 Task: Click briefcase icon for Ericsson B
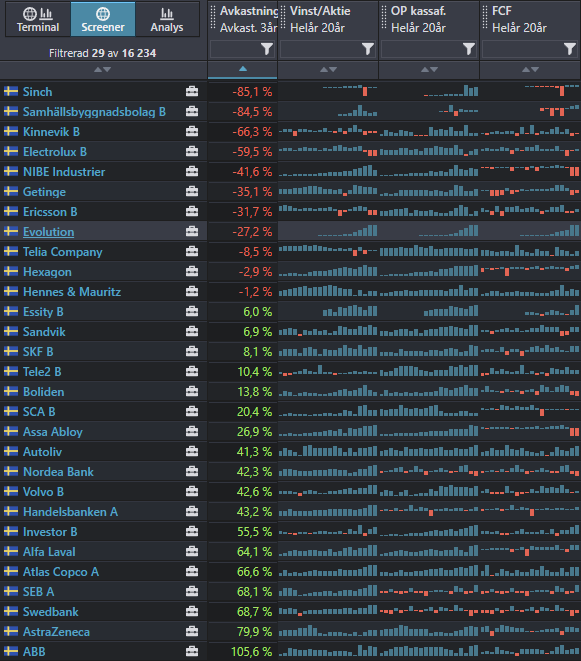[192, 211]
